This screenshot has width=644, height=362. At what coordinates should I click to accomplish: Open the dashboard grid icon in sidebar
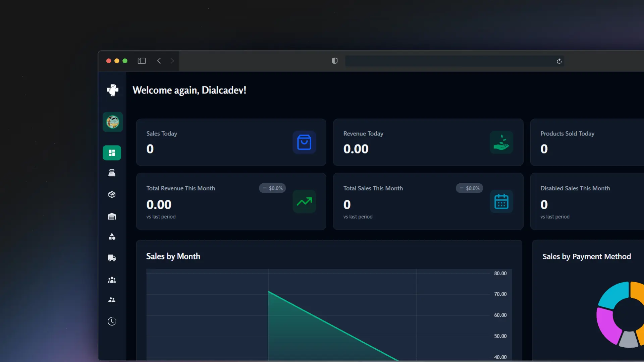click(112, 153)
